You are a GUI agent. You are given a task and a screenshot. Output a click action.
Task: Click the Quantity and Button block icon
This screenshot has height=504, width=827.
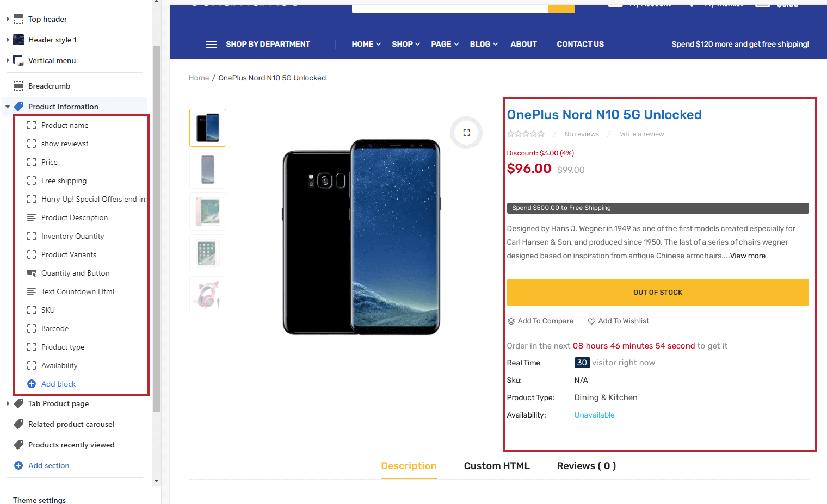click(x=32, y=273)
